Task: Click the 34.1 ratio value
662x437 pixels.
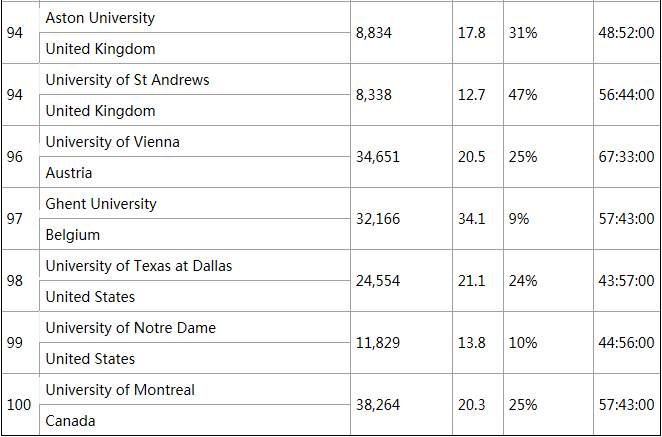Action: [x=472, y=219]
